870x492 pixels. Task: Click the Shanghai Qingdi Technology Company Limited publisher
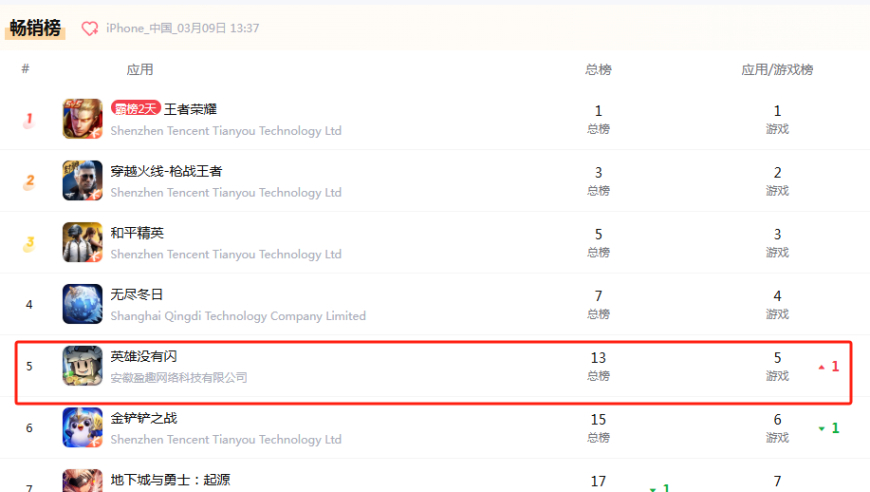point(238,316)
